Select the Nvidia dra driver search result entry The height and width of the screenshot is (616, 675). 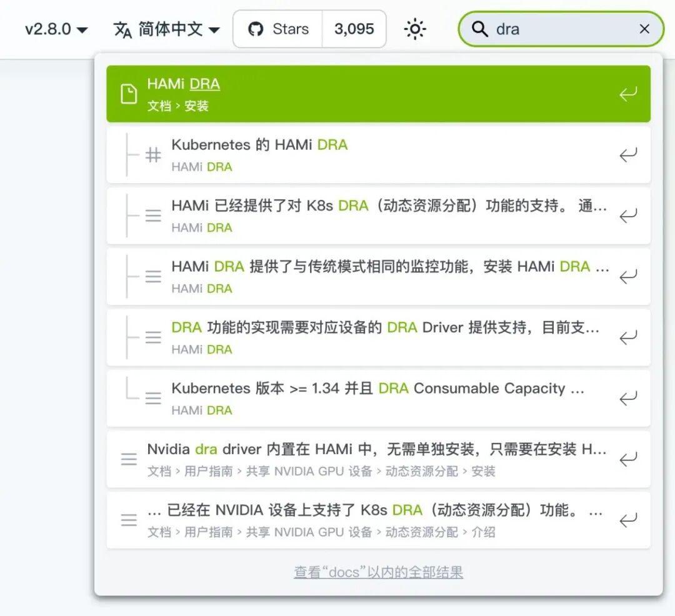[375, 459]
